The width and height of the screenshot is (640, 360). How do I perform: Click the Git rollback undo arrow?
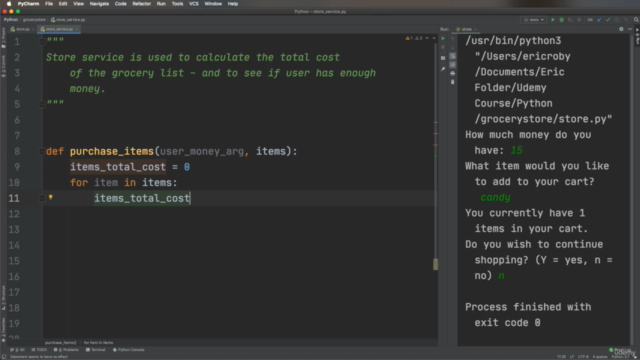[625, 20]
